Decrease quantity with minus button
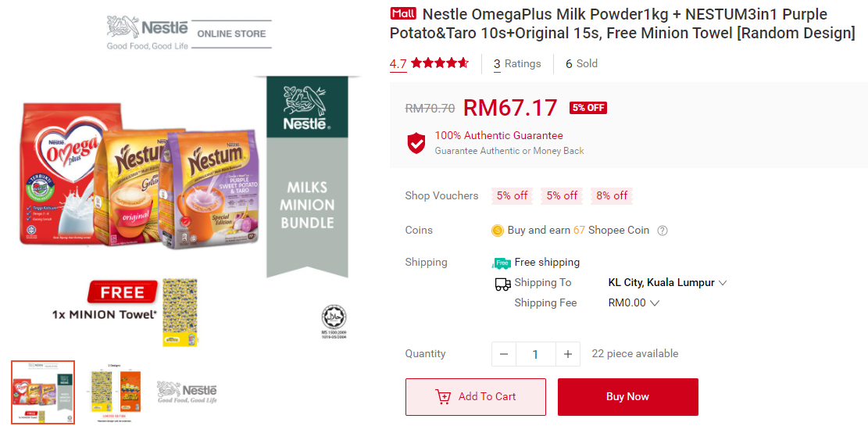This screenshot has height=433, width=868. [503, 354]
